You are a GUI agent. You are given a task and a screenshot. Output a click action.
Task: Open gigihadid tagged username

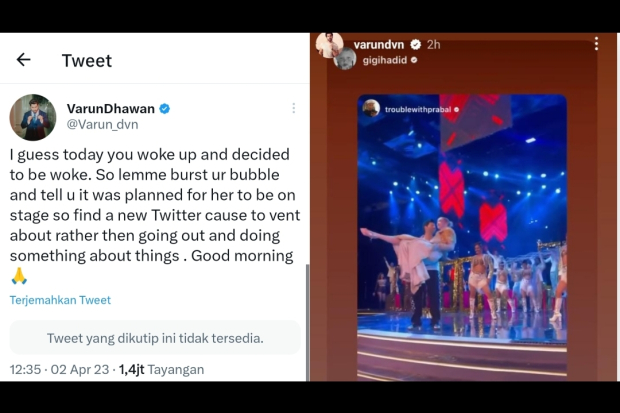[x=385, y=60]
